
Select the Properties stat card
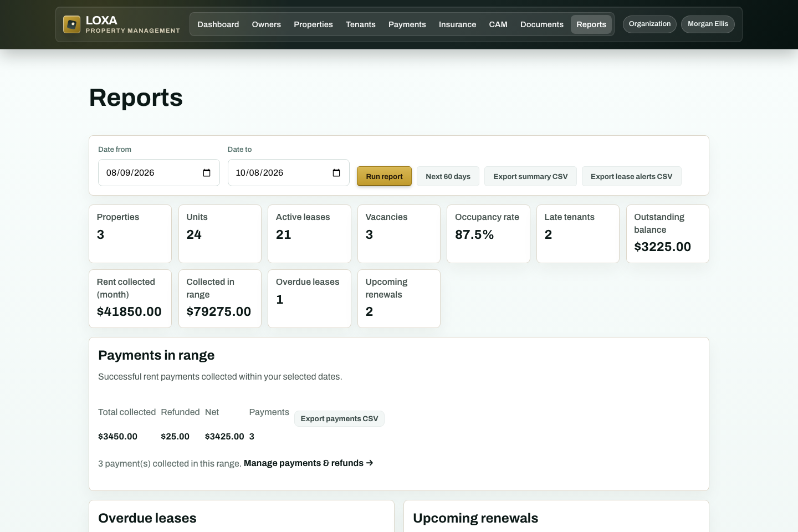(130, 234)
